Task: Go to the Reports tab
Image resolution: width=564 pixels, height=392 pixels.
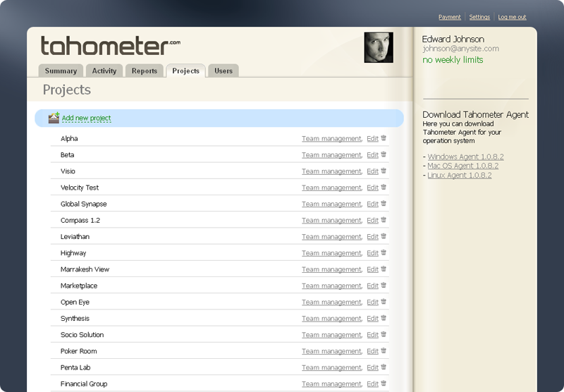Action: point(145,71)
